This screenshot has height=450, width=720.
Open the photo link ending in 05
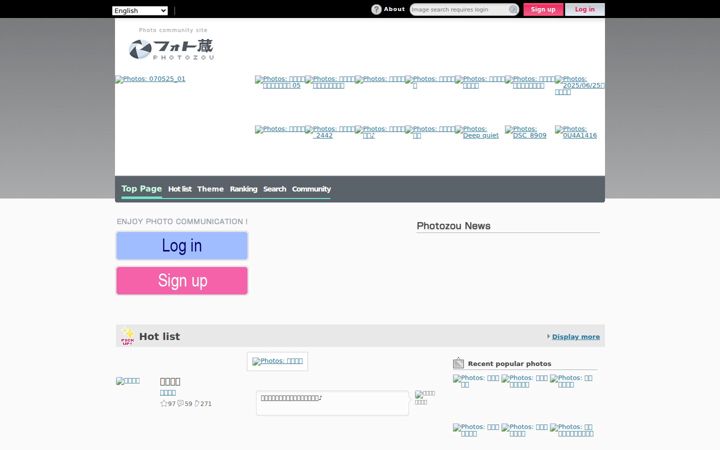pyautogui.click(x=279, y=82)
